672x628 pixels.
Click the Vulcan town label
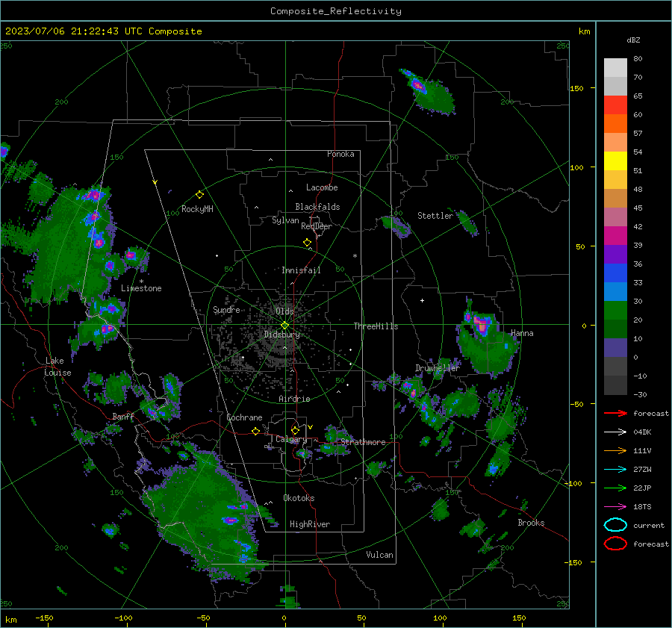380,555
